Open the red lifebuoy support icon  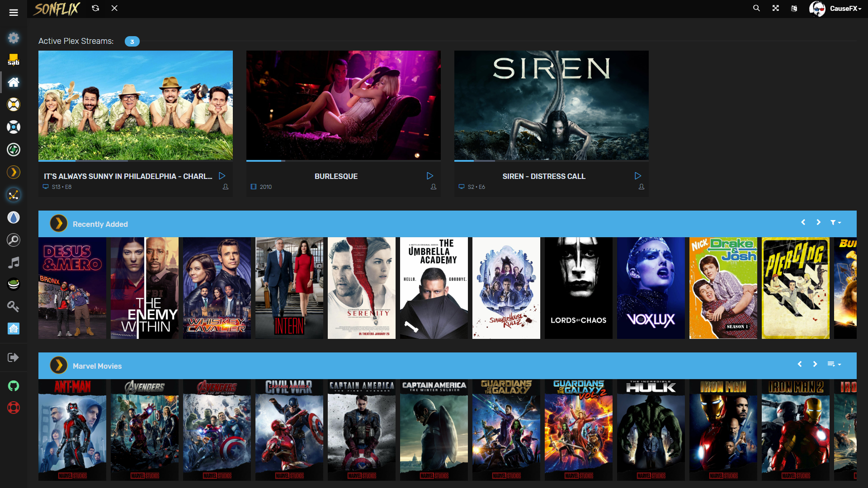14,408
